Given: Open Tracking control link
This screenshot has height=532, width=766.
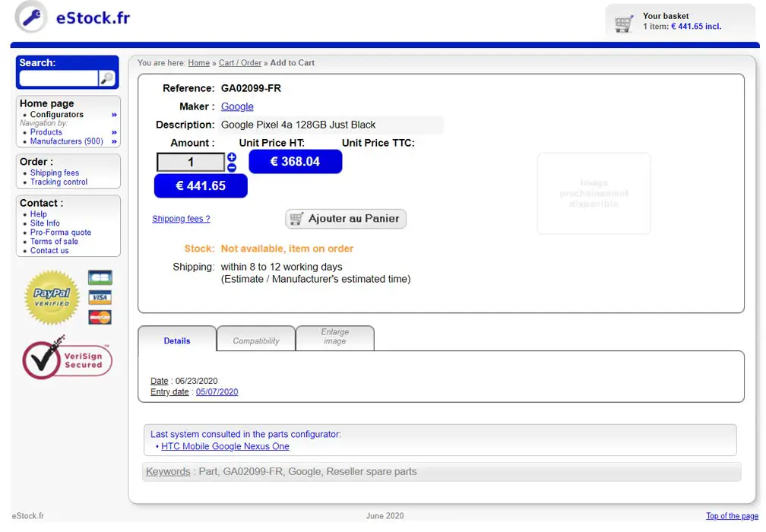Looking at the screenshot, I should coord(59,182).
